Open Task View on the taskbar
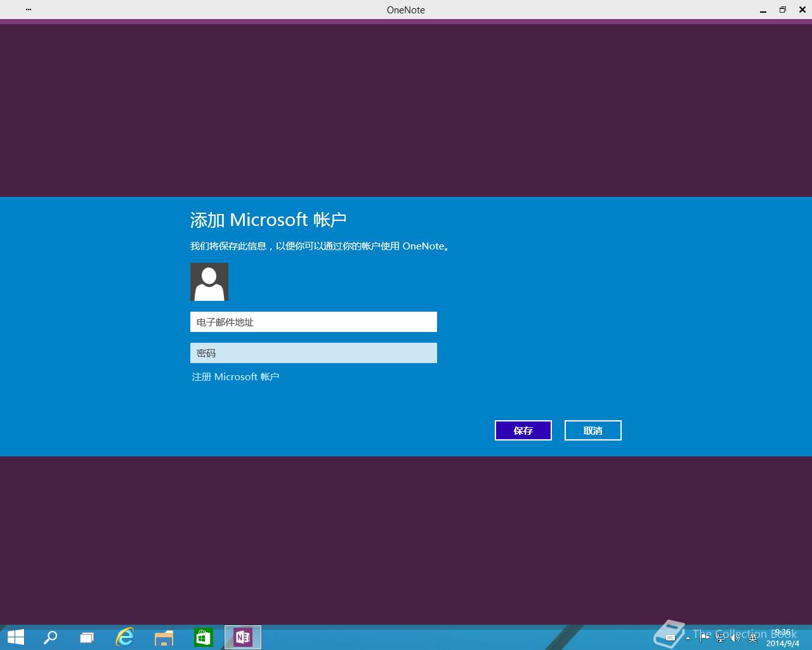The width and height of the screenshot is (812, 650). tap(87, 637)
